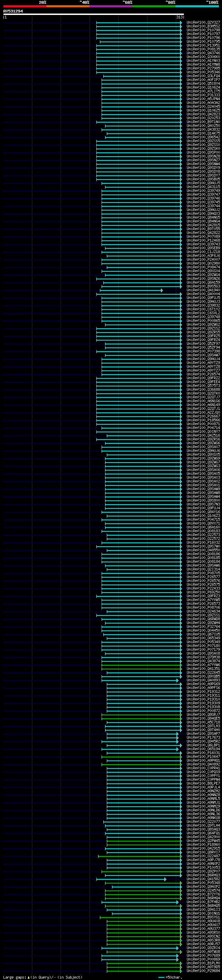Viewport: 222px width, 980px height.
Task: Click the orange ~40% identity legend segment
Action: point(68,7)
